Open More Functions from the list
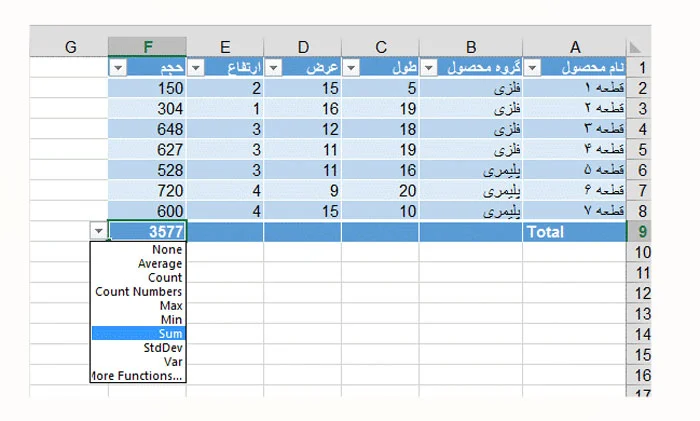Viewport: 700px width, 421px height. 137,375
